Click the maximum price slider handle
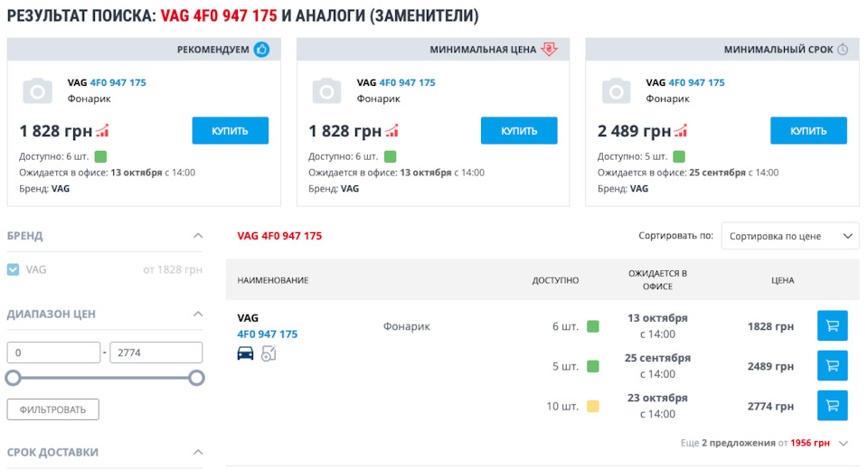Screen dimensions: 868x470 click(x=196, y=378)
